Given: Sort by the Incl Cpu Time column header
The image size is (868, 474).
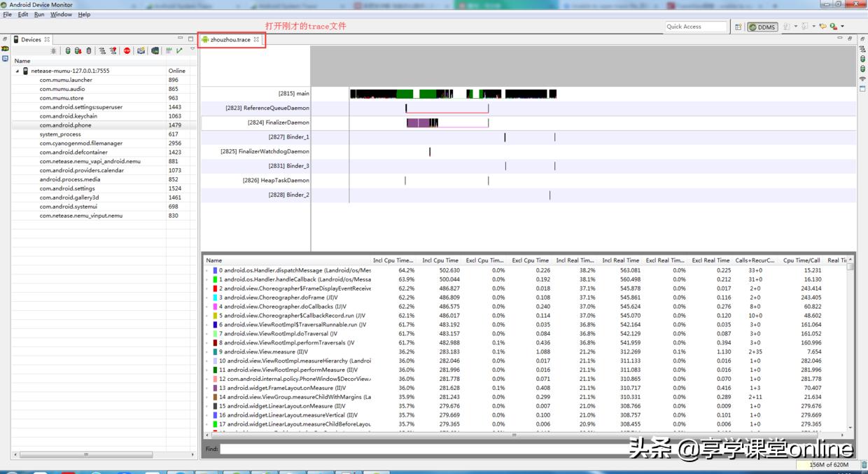Looking at the screenshot, I should 440,260.
